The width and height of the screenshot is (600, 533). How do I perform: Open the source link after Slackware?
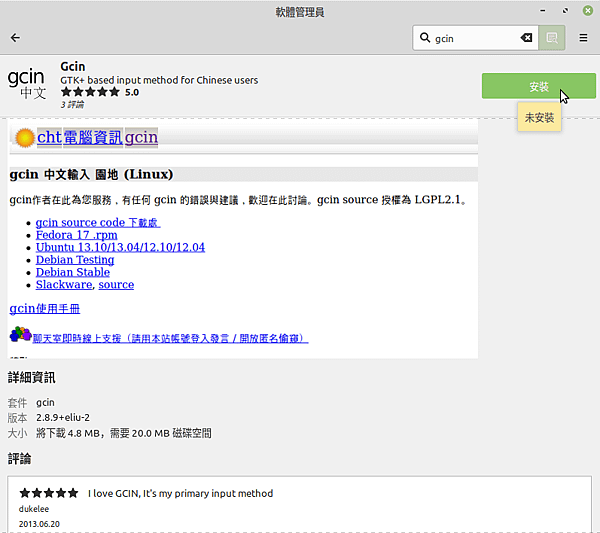click(x=116, y=285)
